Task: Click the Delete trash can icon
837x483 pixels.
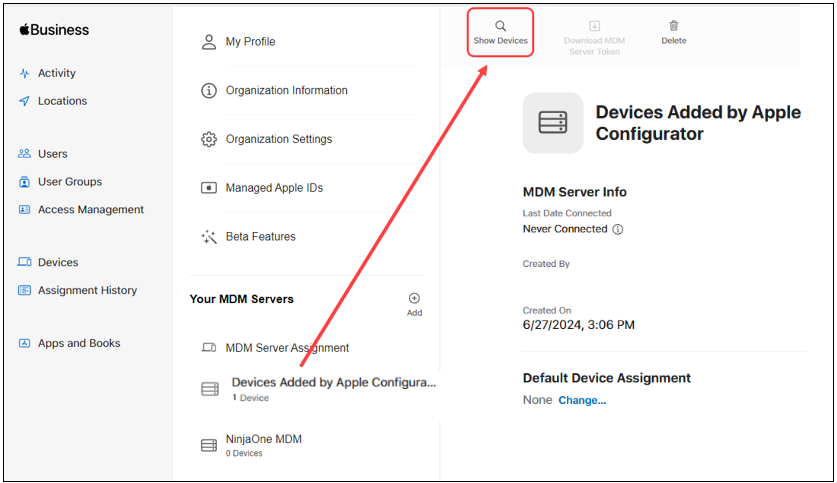Action: pyautogui.click(x=674, y=26)
